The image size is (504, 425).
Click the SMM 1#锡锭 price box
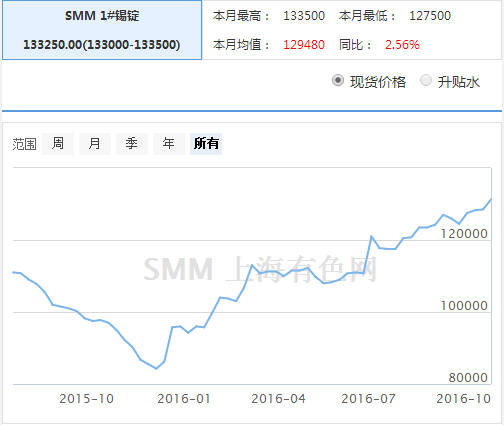click(102, 30)
